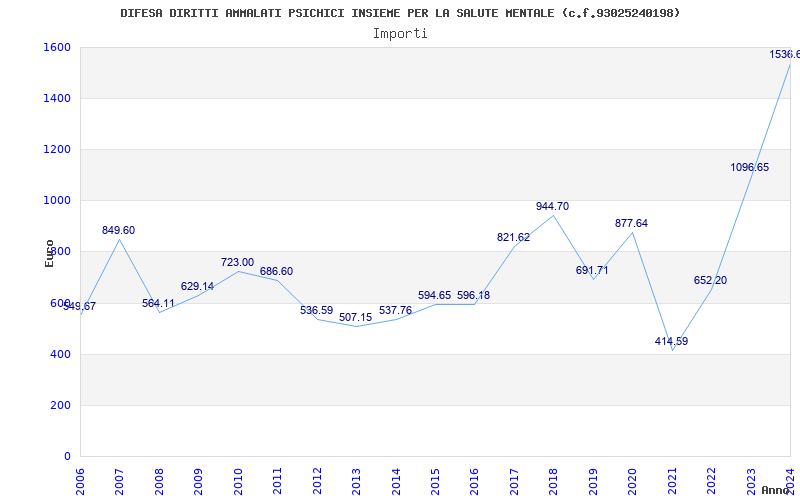800x500 pixels.
Task: Select the 849.60 data label for 2007
Action: pos(118,230)
